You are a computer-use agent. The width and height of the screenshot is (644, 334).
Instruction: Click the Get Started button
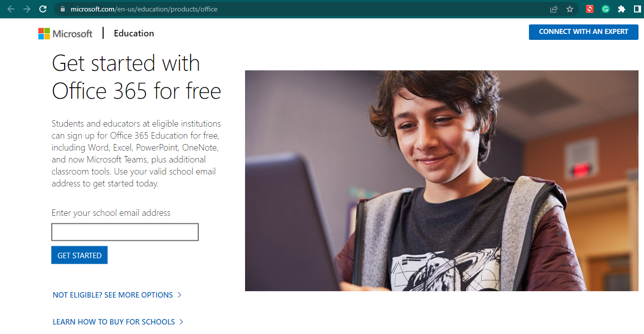(x=79, y=255)
